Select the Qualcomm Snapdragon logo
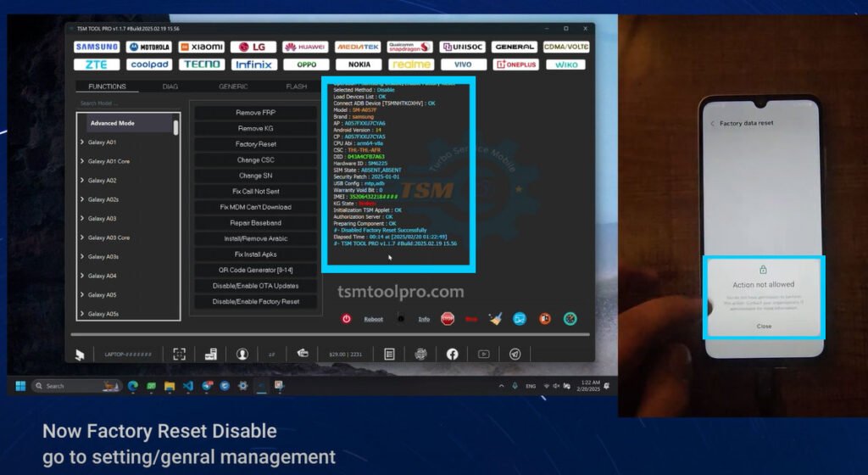Screen dimensions: 868x475 [x=410, y=47]
